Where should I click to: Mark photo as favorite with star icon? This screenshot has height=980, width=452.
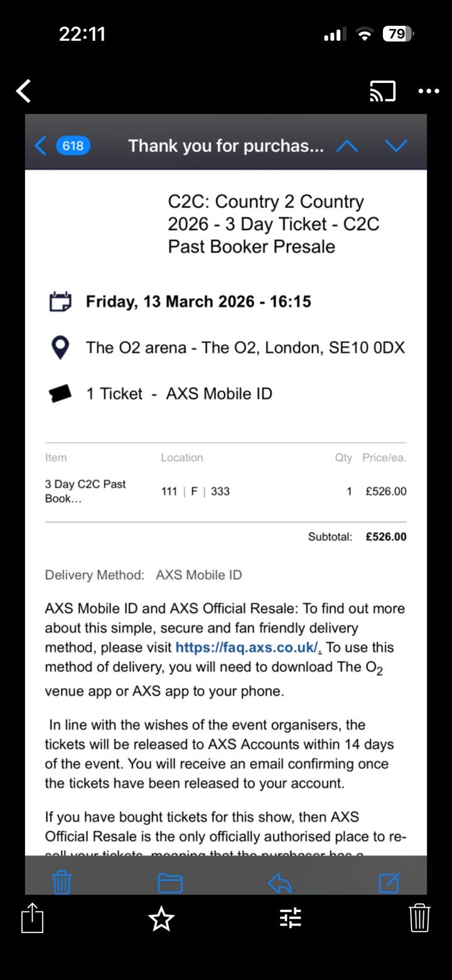[x=161, y=918]
